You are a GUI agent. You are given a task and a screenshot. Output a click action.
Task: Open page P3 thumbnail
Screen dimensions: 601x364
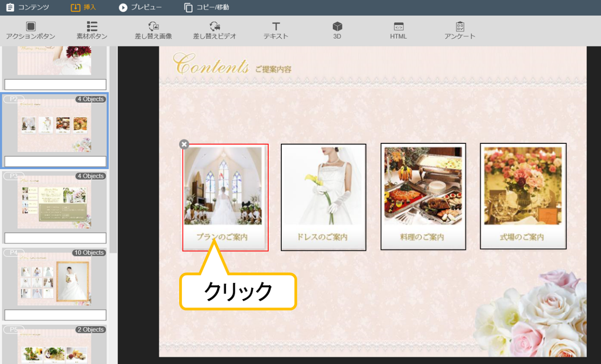(55, 202)
